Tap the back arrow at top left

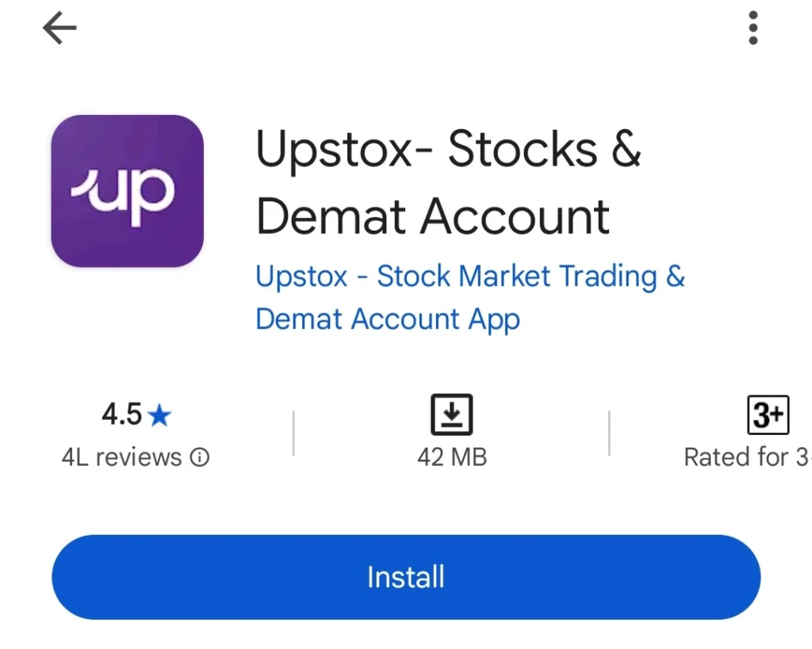point(58,29)
